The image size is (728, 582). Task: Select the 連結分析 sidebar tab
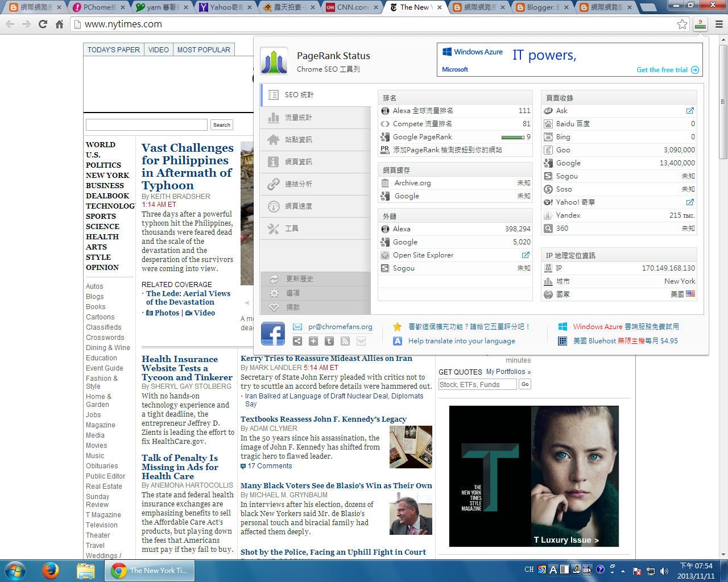tap(316, 184)
